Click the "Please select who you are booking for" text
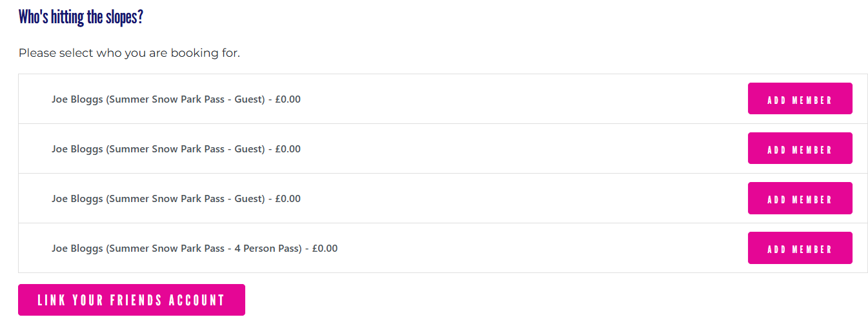Viewport: 868px width, 326px height. (129, 53)
